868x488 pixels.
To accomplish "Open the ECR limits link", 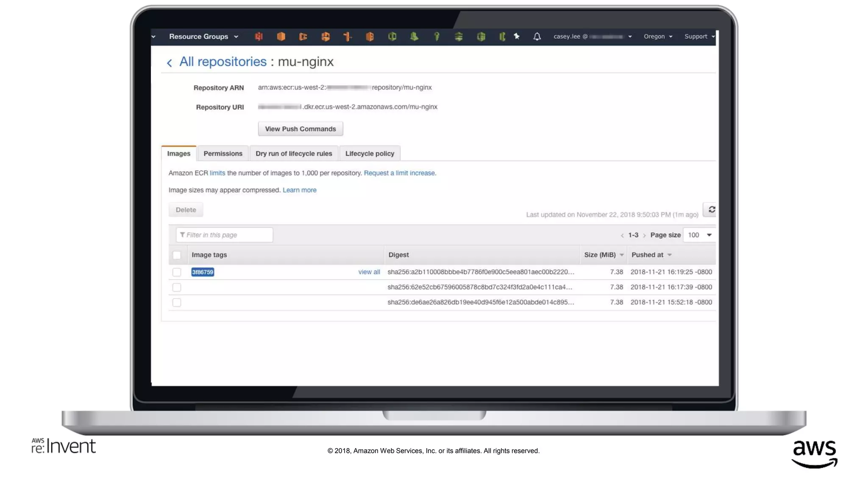I will pos(217,173).
